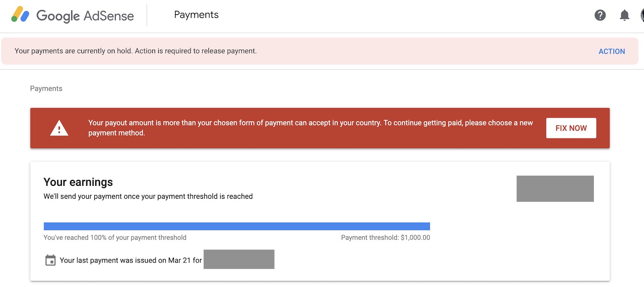Click the blue payment threshold progress bar
Viewport: 644px width, 287px height.
click(x=237, y=226)
